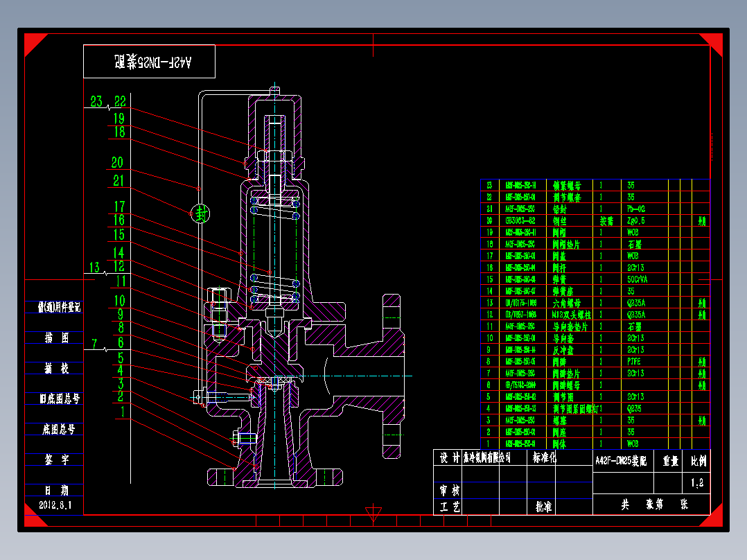Click the date text '2012.8.1'

(55, 505)
